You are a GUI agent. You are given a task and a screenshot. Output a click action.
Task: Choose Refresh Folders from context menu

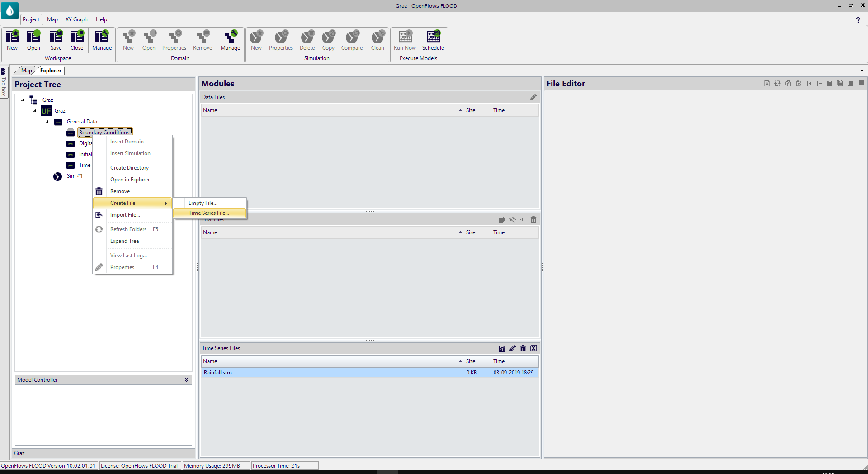tap(128, 229)
